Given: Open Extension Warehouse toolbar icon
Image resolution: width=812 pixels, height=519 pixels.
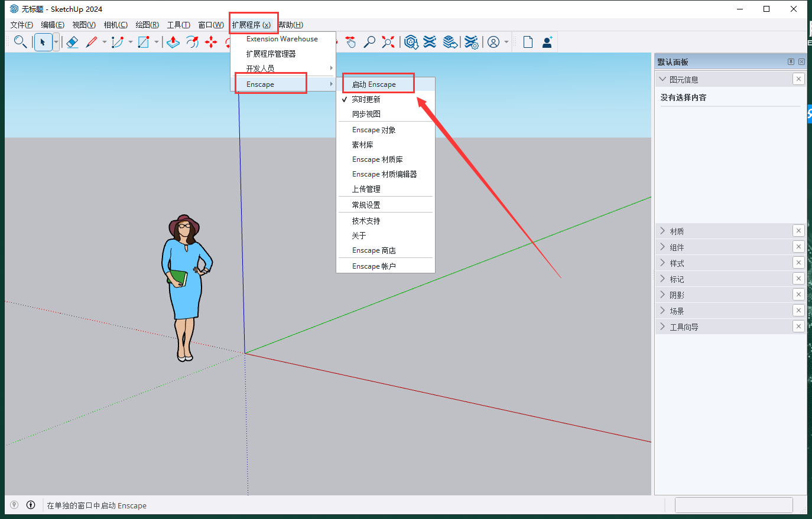Looking at the screenshot, I should pos(430,42).
